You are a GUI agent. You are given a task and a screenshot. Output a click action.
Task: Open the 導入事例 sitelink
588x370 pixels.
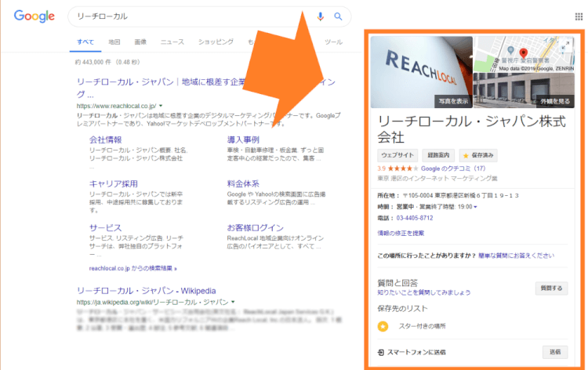(x=243, y=140)
